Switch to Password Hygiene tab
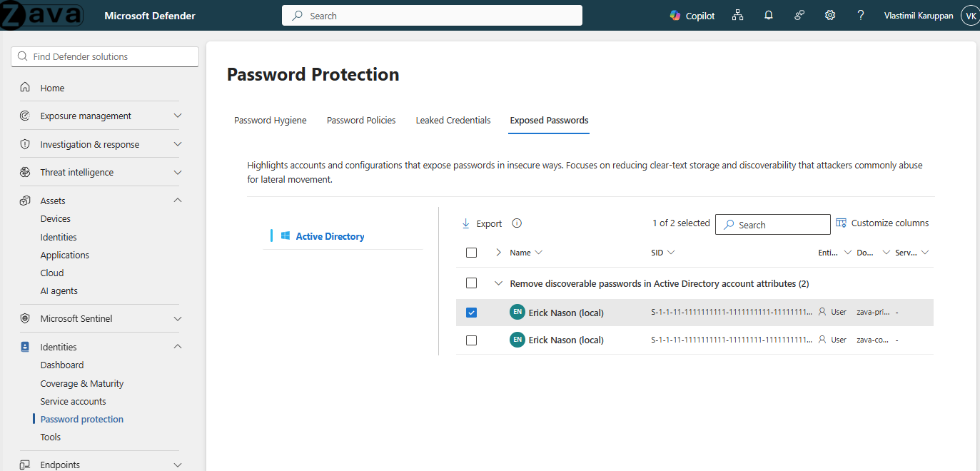This screenshot has width=980, height=471. tap(271, 121)
